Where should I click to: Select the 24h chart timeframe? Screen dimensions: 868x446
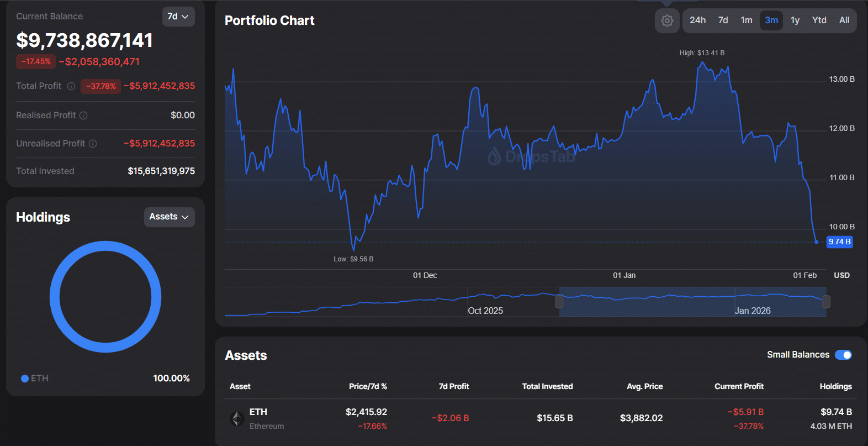697,20
